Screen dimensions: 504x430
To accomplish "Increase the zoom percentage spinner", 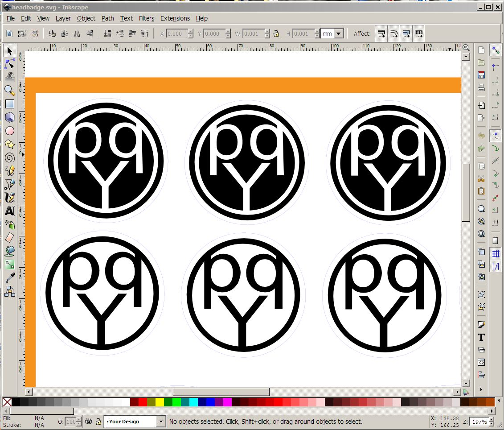I will tap(492, 419).
